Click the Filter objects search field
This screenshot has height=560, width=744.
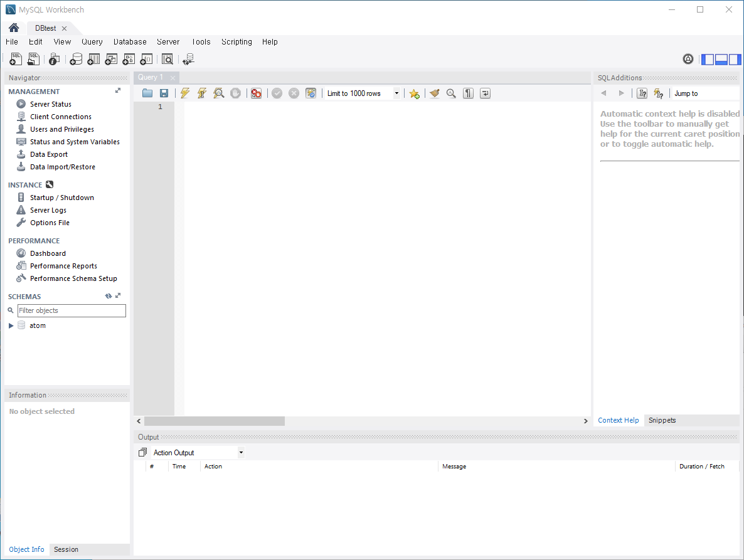click(x=72, y=310)
